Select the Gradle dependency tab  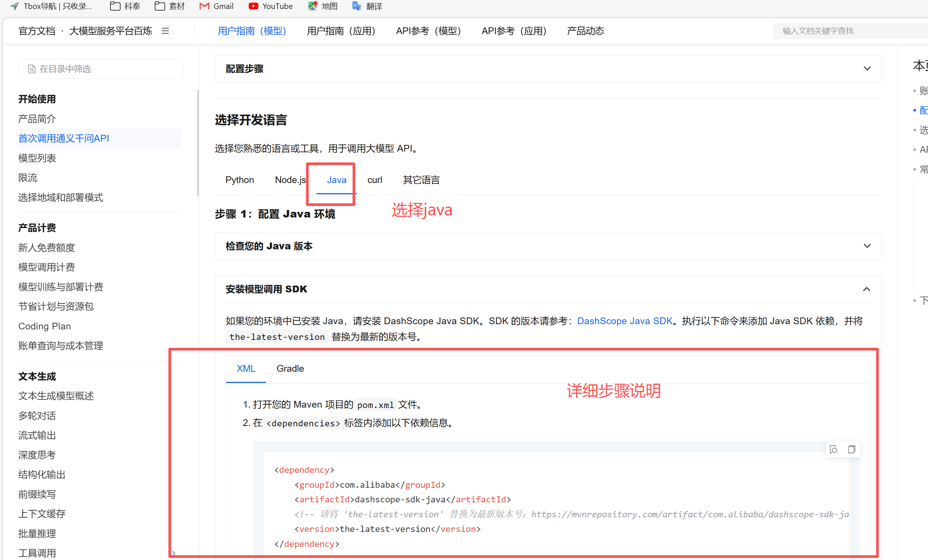pos(290,368)
